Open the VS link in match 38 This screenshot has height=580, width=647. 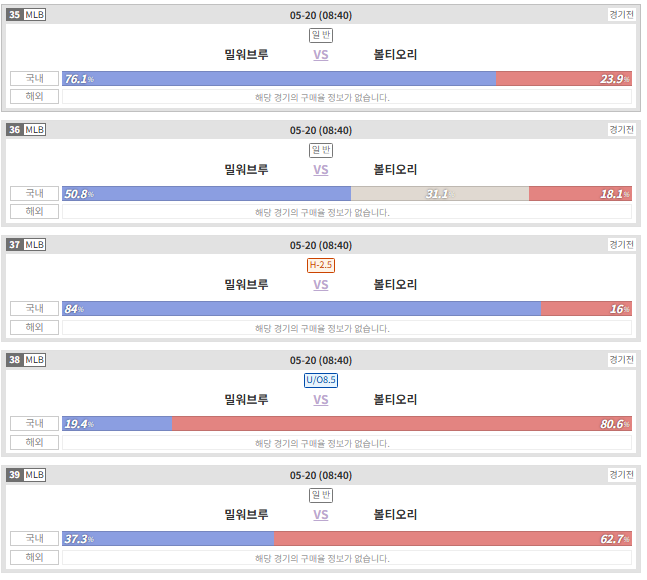(321, 400)
